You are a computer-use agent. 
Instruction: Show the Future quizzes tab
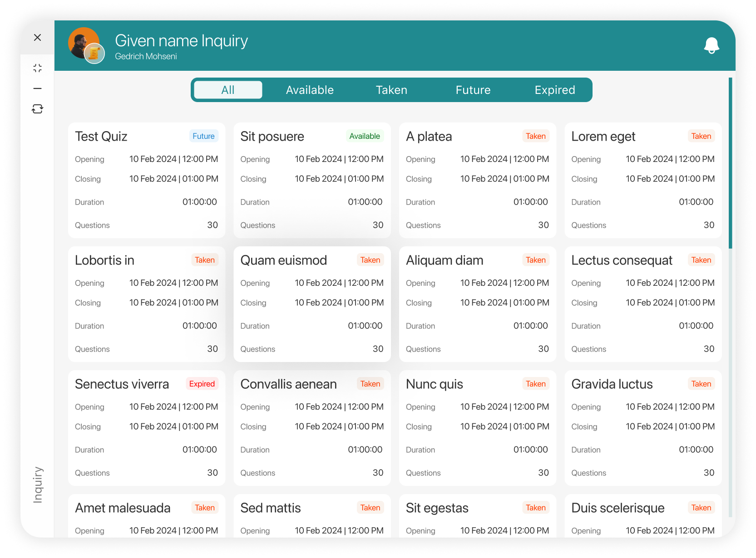[x=473, y=90]
